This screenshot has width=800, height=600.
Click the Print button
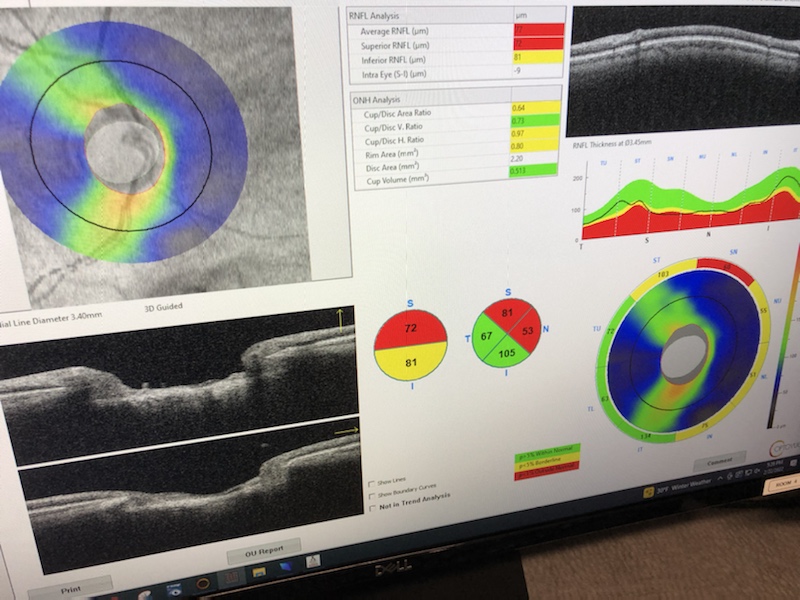click(x=71, y=589)
